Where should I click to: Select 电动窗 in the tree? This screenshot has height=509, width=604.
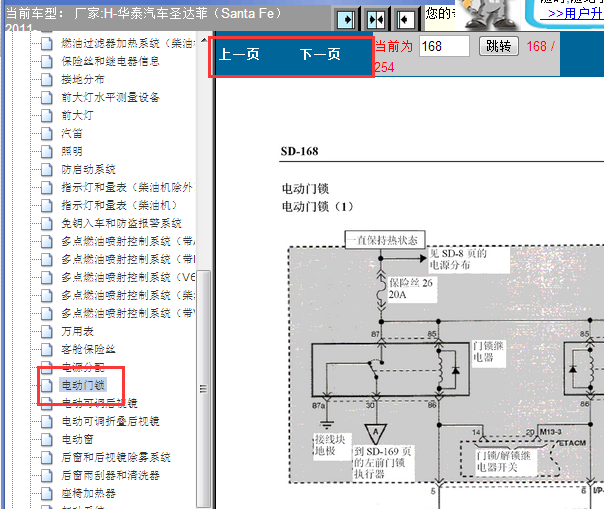point(77,439)
